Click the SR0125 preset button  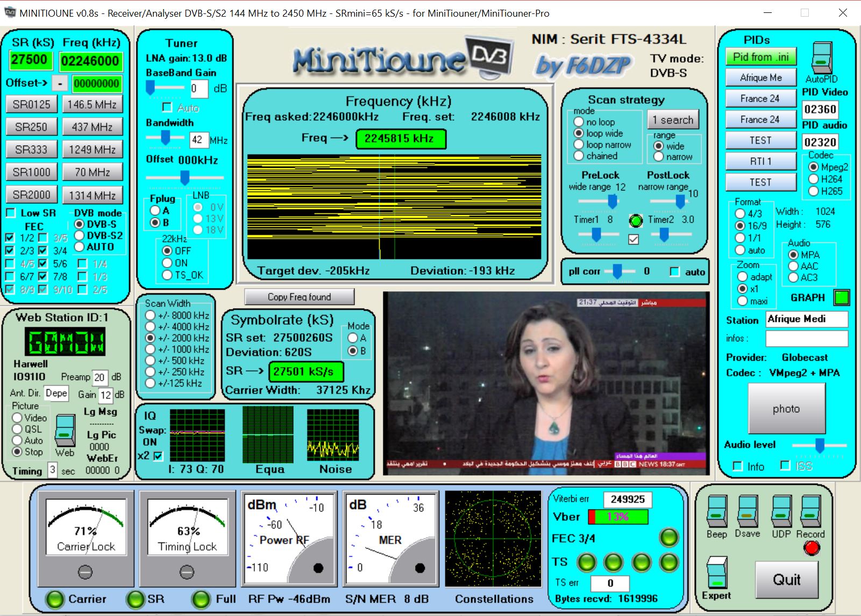click(x=32, y=104)
